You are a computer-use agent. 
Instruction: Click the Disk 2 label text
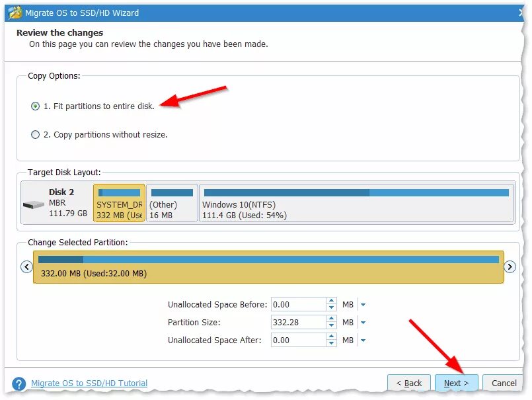click(x=61, y=192)
